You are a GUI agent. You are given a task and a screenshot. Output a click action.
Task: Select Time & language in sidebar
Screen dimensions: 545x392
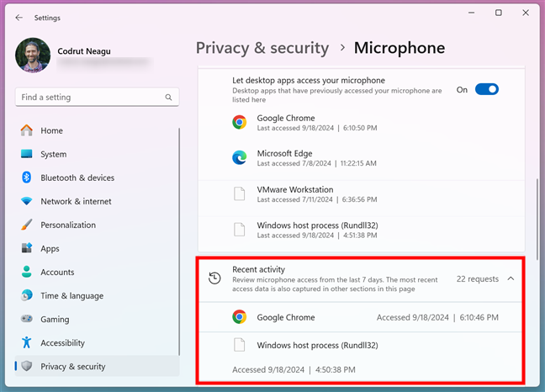click(x=71, y=295)
